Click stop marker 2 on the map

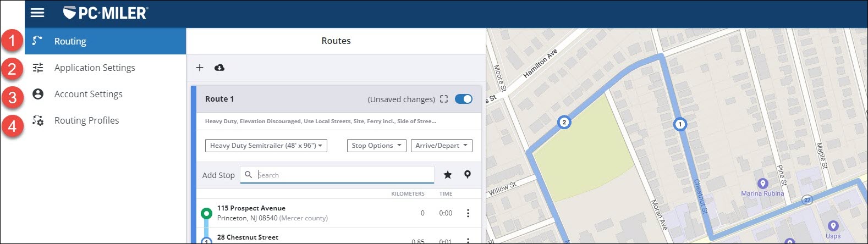[564, 122]
